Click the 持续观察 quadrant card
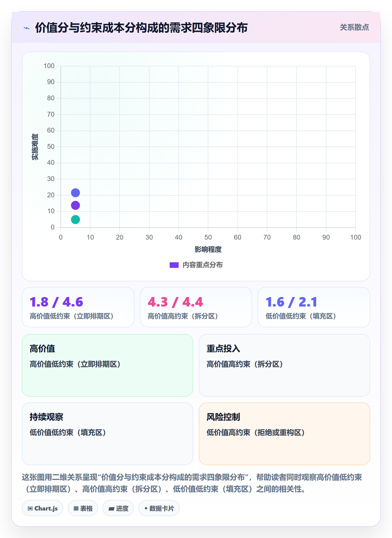 [108, 434]
